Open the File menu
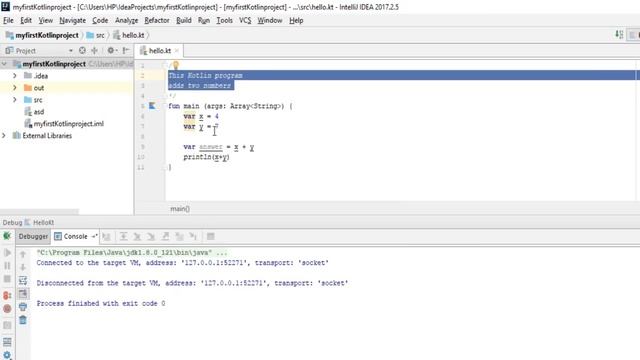This screenshot has height=360, width=640. pyautogui.click(x=8, y=20)
